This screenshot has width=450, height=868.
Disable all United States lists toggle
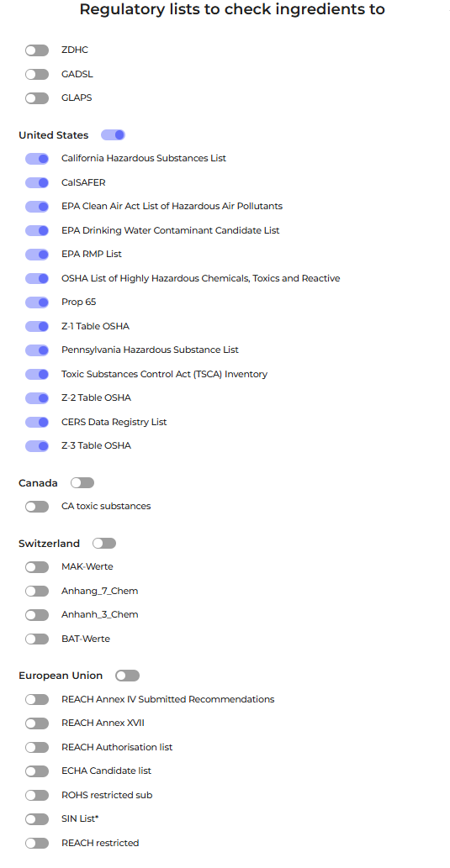click(113, 135)
